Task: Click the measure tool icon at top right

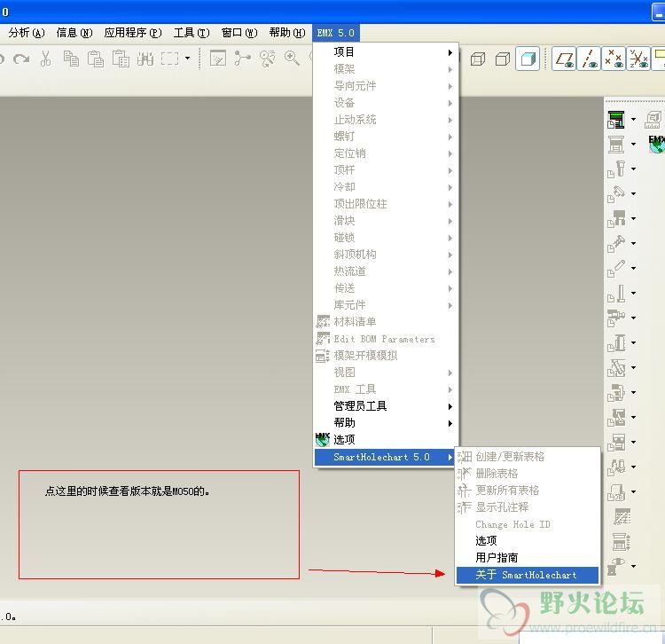Action: click(653, 119)
